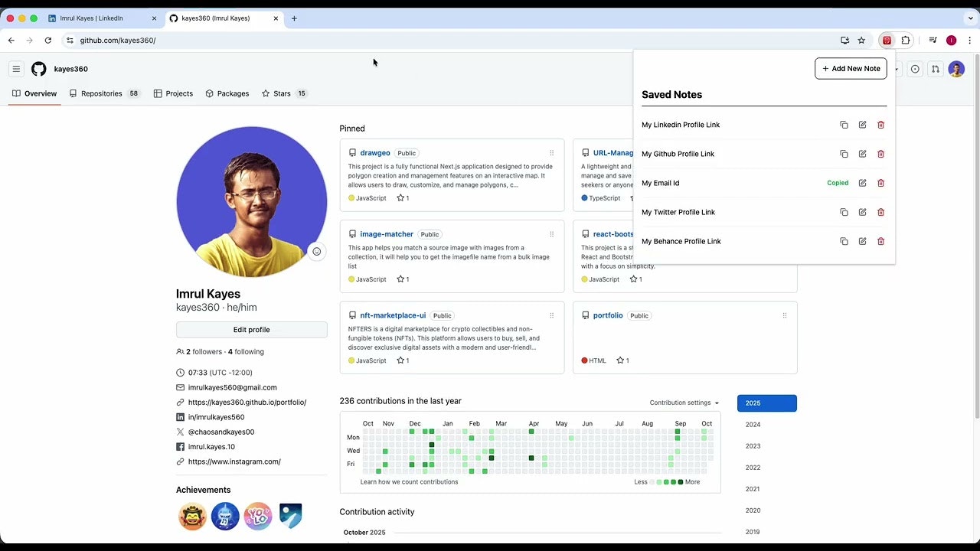Open the kebab menu on the drawgeo card
The height and width of the screenshot is (551, 980).
coord(551,152)
